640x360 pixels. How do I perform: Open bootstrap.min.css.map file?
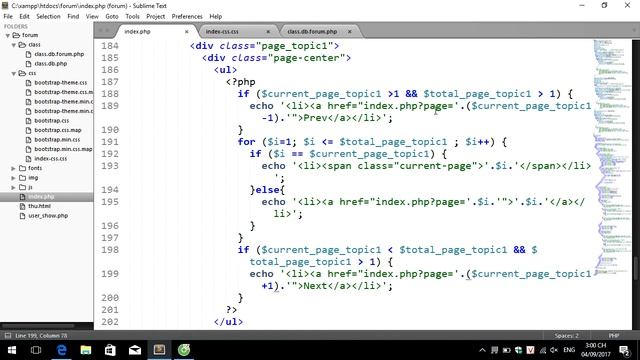click(x=63, y=149)
